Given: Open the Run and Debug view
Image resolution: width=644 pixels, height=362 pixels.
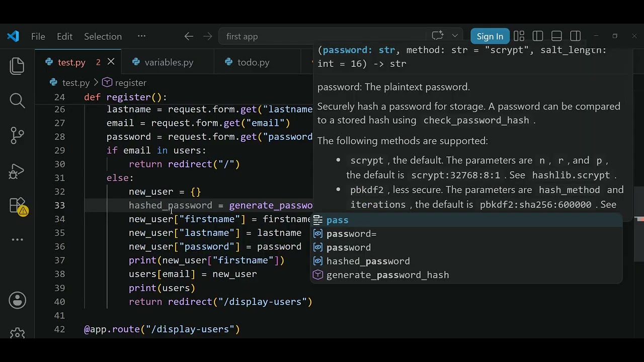Looking at the screenshot, I should [17, 171].
